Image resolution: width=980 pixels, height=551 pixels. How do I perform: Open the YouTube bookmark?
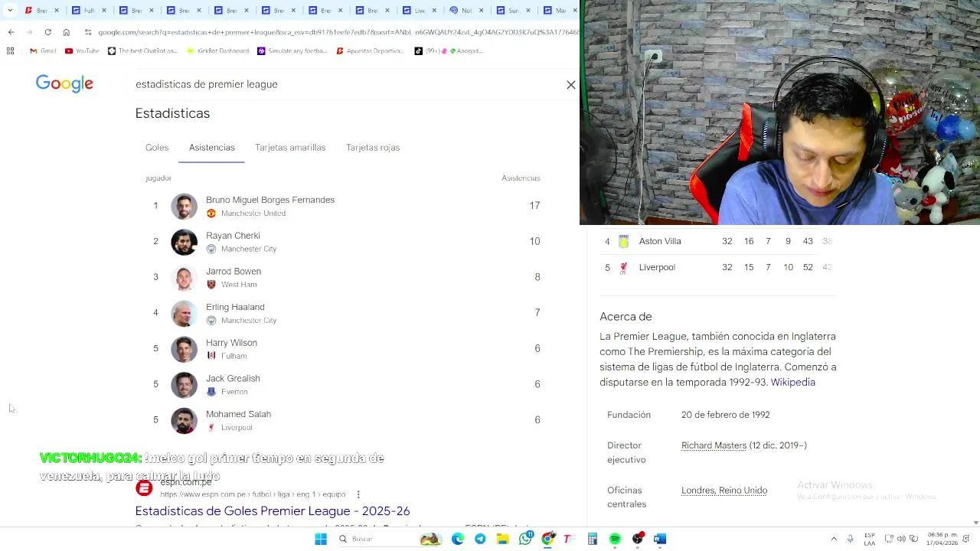pos(82,51)
